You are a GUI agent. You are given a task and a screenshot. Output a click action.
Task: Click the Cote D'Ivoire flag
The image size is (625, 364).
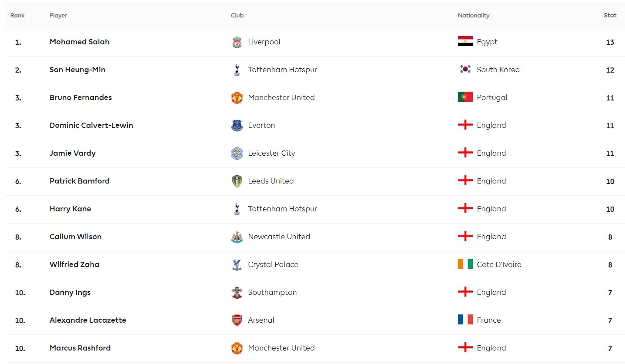[x=465, y=264]
